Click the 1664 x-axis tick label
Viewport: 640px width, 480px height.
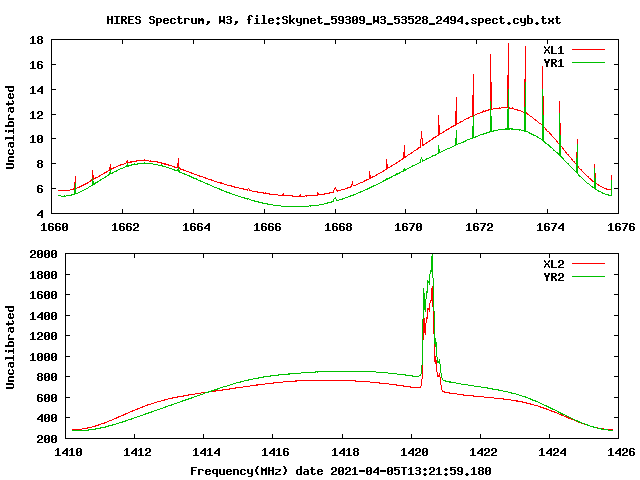pyautogui.click(x=196, y=227)
